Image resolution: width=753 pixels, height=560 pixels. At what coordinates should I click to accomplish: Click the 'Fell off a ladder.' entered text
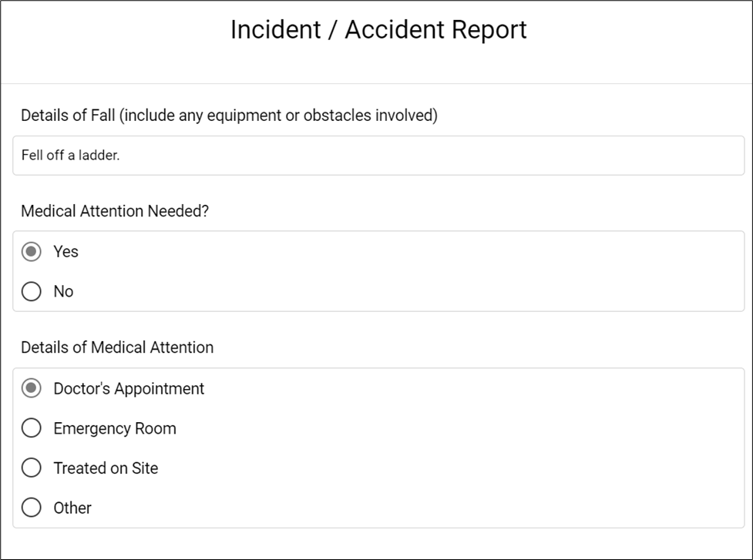(x=71, y=156)
